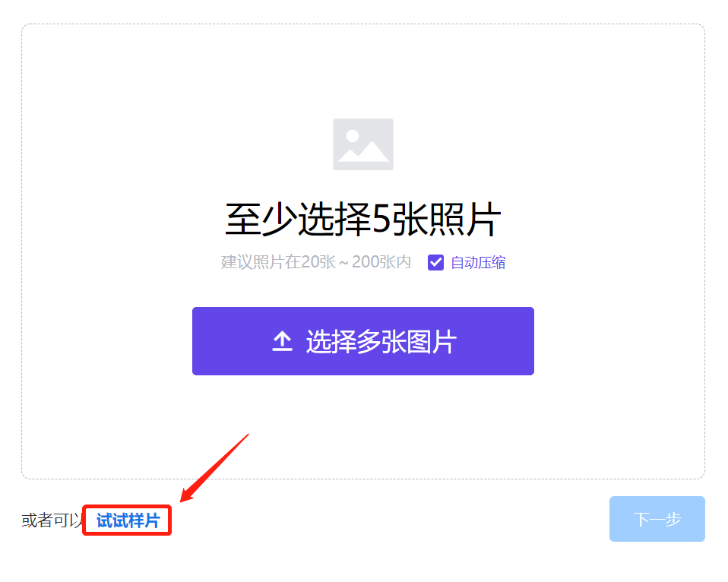Click the 至少选择5张照片 heading

point(363,219)
